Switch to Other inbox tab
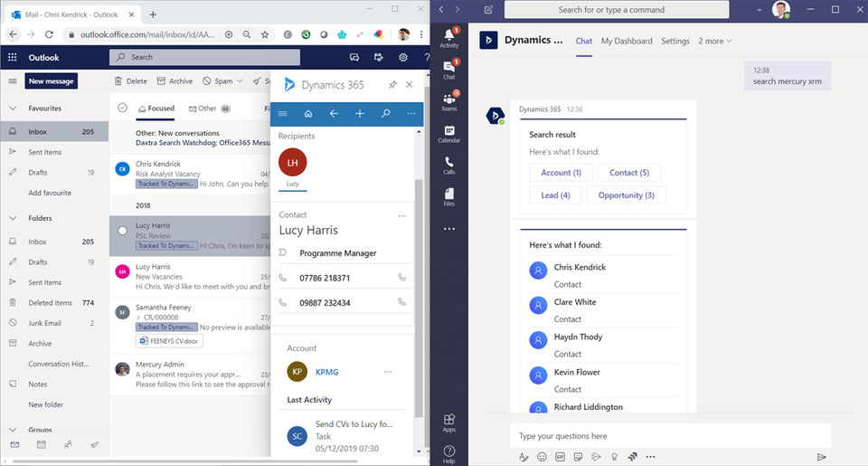The width and height of the screenshot is (868, 466). click(x=209, y=109)
